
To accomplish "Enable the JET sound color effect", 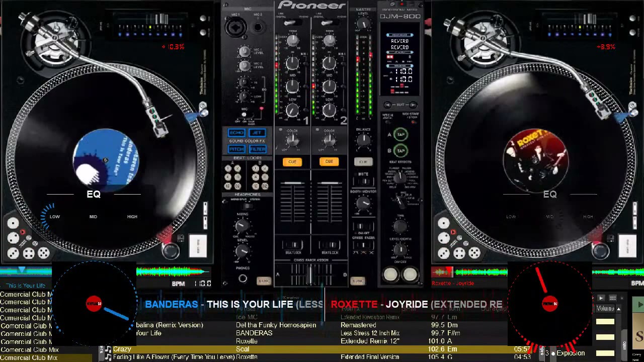I will pyautogui.click(x=257, y=133).
